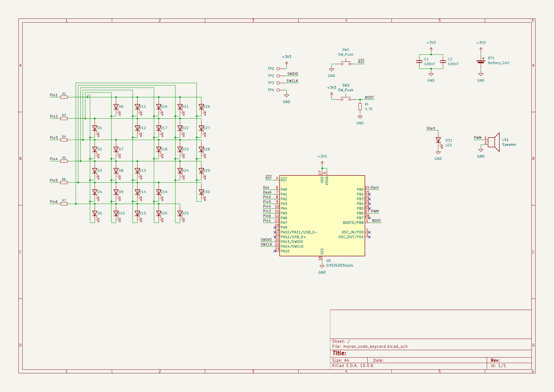The width and height of the screenshot is (554, 392).
Task: Click the GND symbol below U1
Action: pos(322,267)
